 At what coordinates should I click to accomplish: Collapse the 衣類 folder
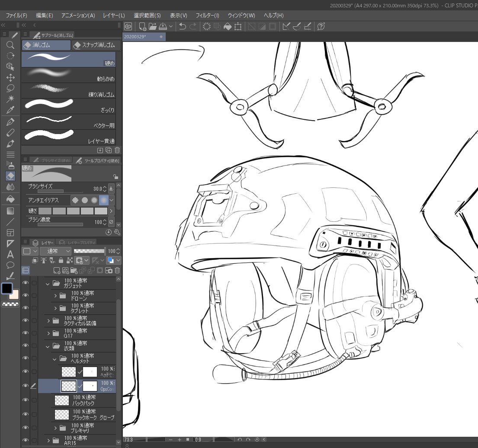pyautogui.click(x=48, y=346)
